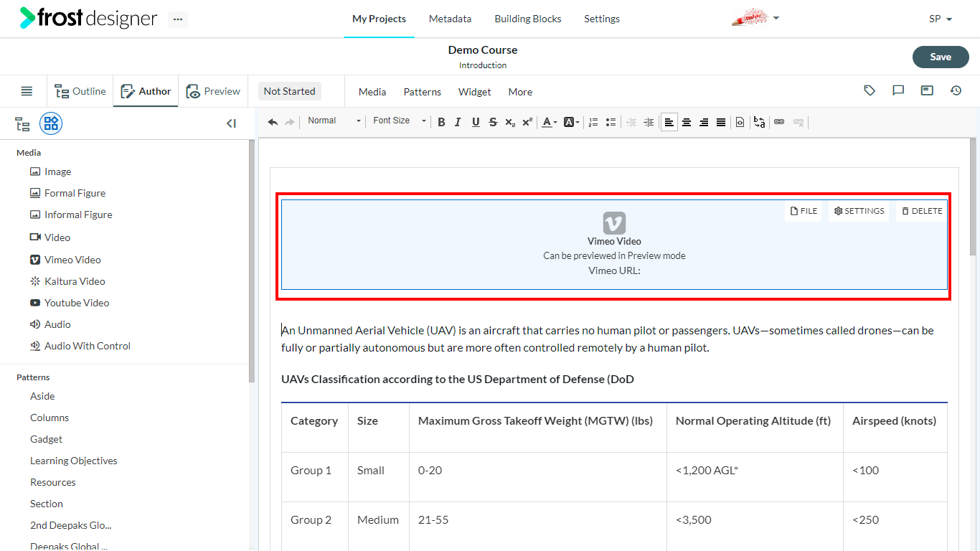Click the frost designer logo
980x551 pixels.
point(88,18)
